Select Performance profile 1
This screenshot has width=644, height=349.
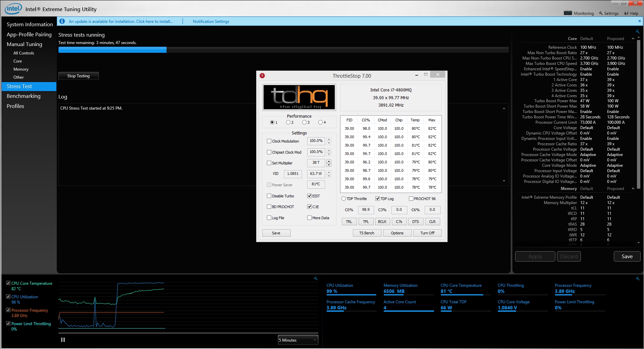pos(272,122)
